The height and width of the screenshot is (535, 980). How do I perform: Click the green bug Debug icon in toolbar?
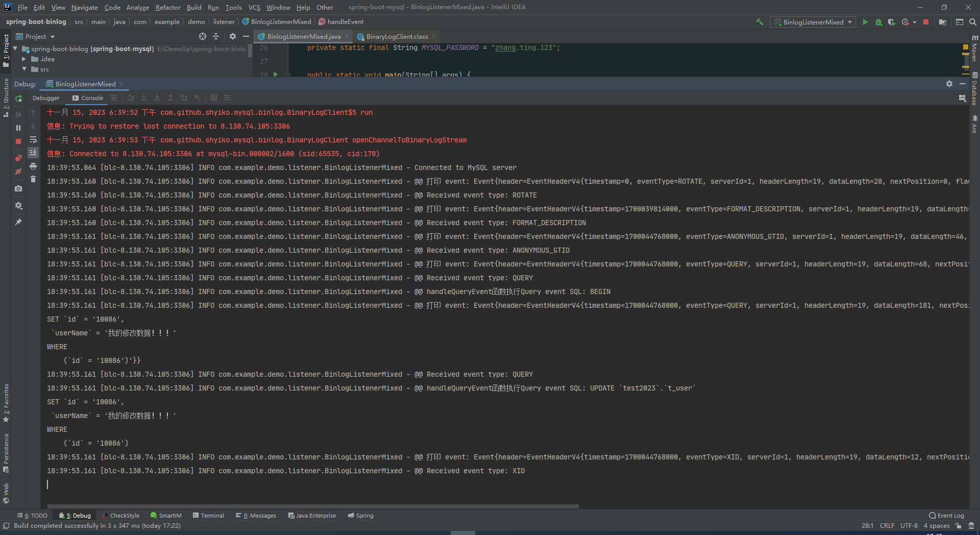click(878, 22)
